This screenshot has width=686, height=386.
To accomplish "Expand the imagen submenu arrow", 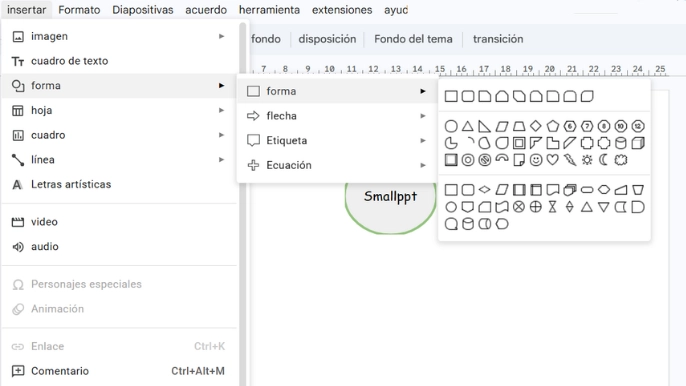I will (x=221, y=36).
